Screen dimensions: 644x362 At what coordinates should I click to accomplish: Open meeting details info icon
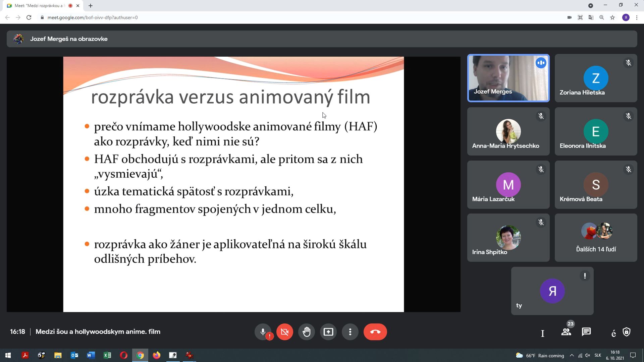point(542,333)
